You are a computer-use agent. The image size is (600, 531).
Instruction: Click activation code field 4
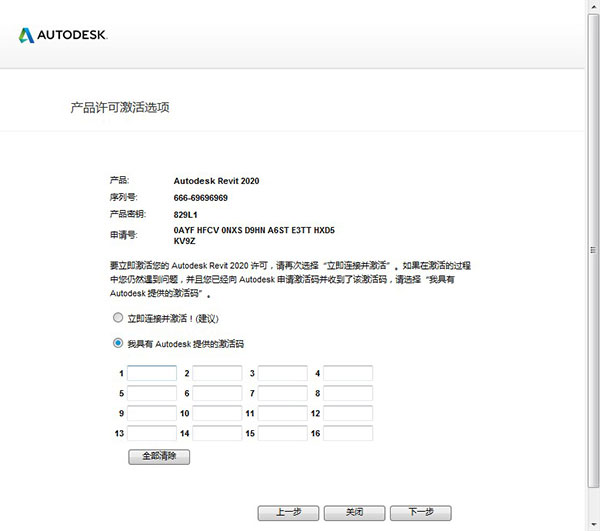(348, 374)
